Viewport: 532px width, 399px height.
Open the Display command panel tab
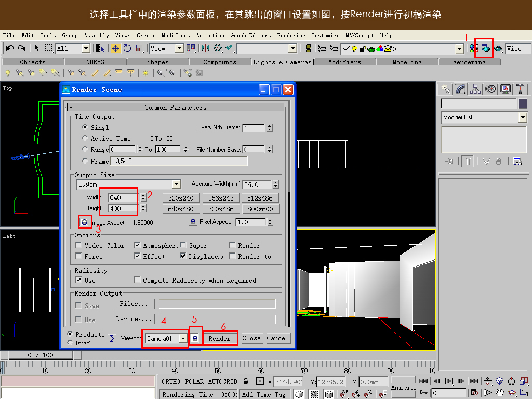[x=506, y=89]
